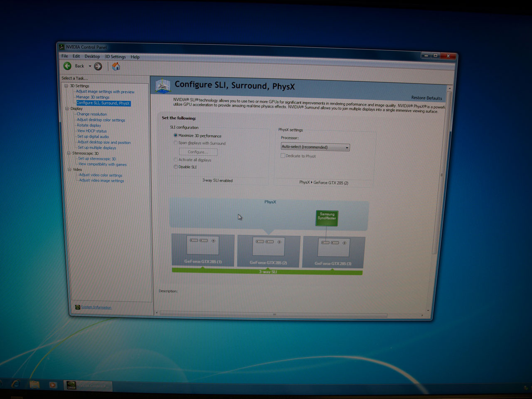The image size is (532, 399).
Task: Click the scroll up arrow of settings pane
Action: coord(449,89)
